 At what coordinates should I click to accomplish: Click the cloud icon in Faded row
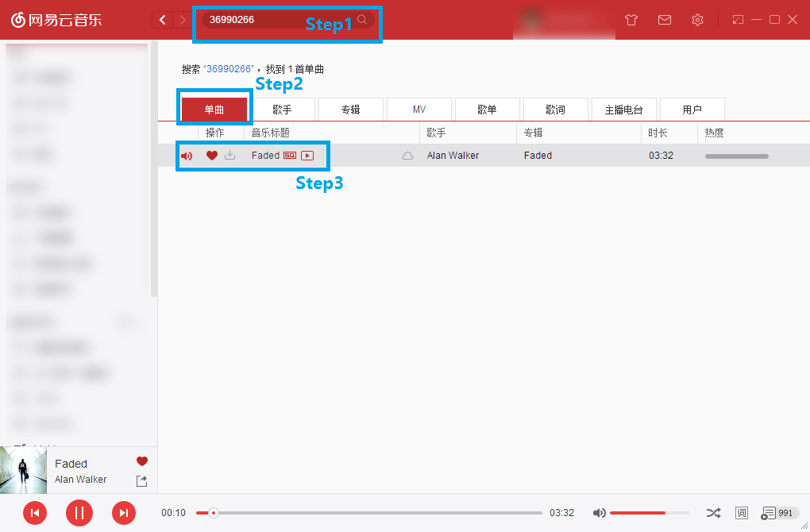(x=407, y=156)
